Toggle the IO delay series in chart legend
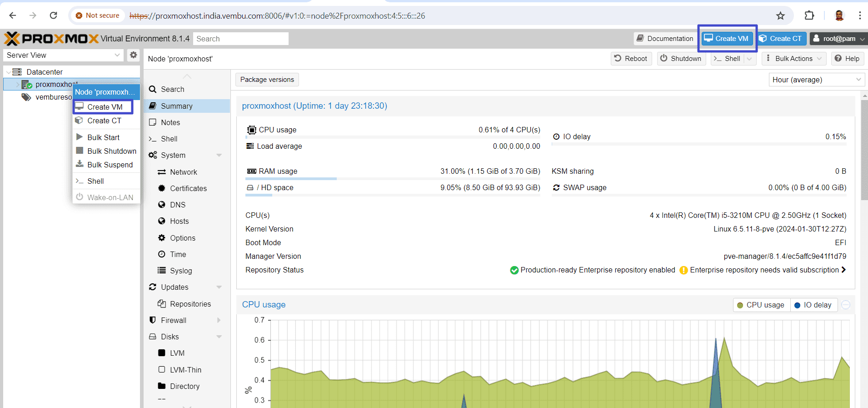The height and width of the screenshot is (408, 868). [813, 305]
